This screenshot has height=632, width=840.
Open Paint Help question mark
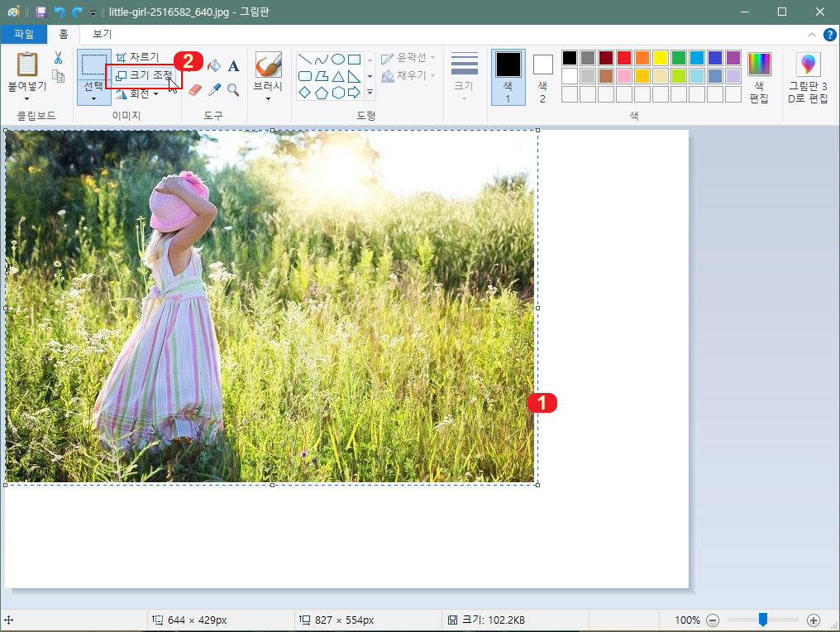tap(829, 35)
